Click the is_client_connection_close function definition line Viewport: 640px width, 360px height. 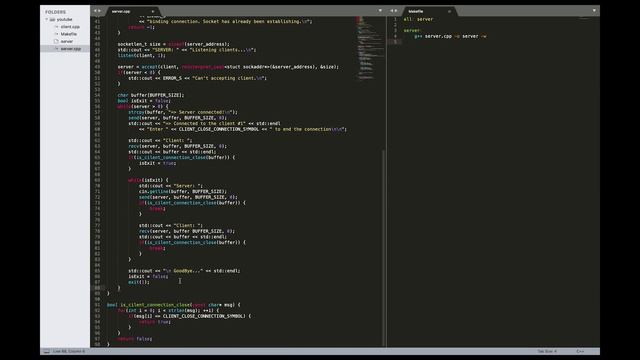pos(173,305)
